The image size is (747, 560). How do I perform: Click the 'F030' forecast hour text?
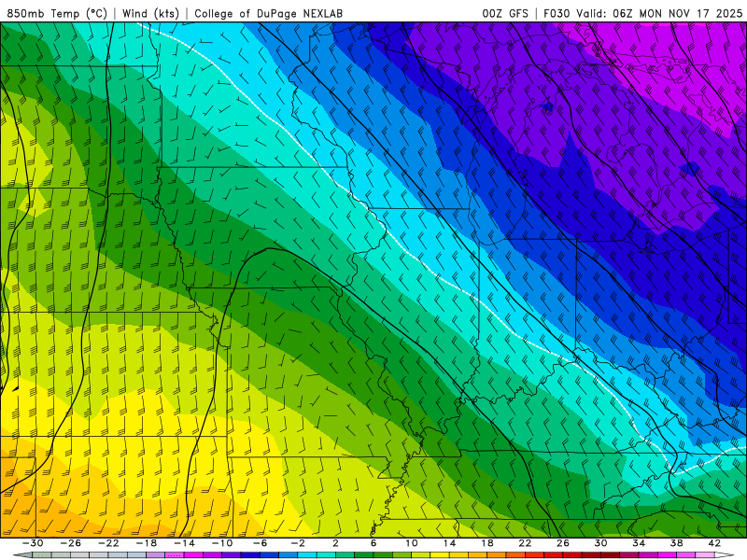[557, 13]
